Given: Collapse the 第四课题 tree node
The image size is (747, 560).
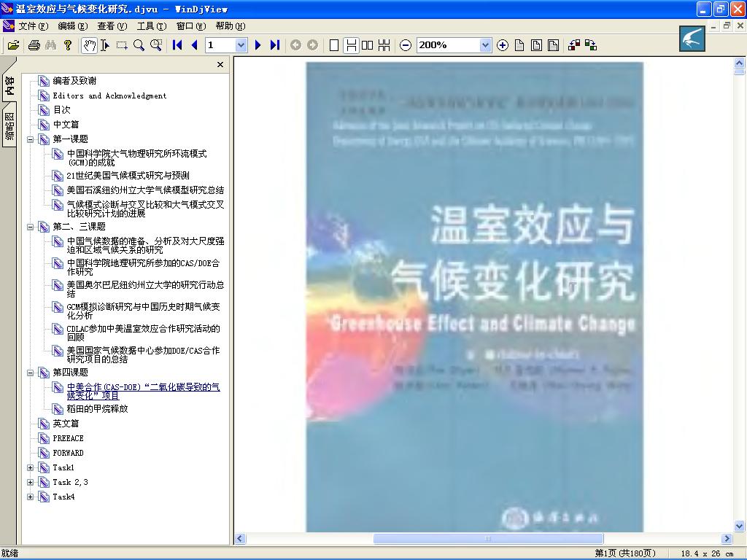Looking at the screenshot, I should click(x=30, y=373).
